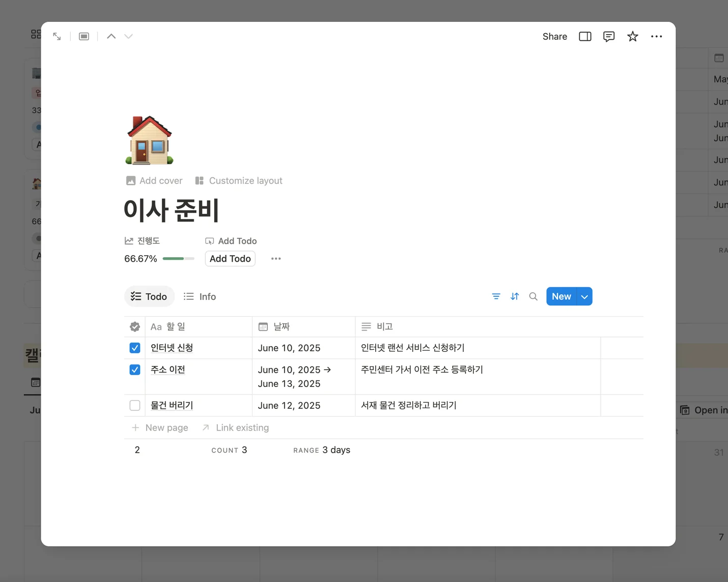Select the Todo tab
Image resolution: width=728 pixels, height=582 pixels.
[149, 296]
